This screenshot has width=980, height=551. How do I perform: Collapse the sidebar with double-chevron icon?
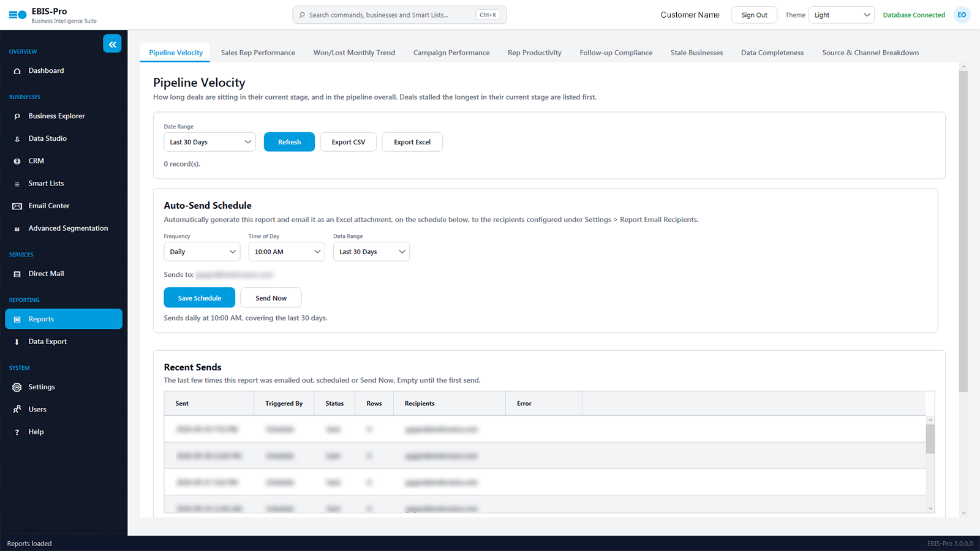tap(112, 44)
